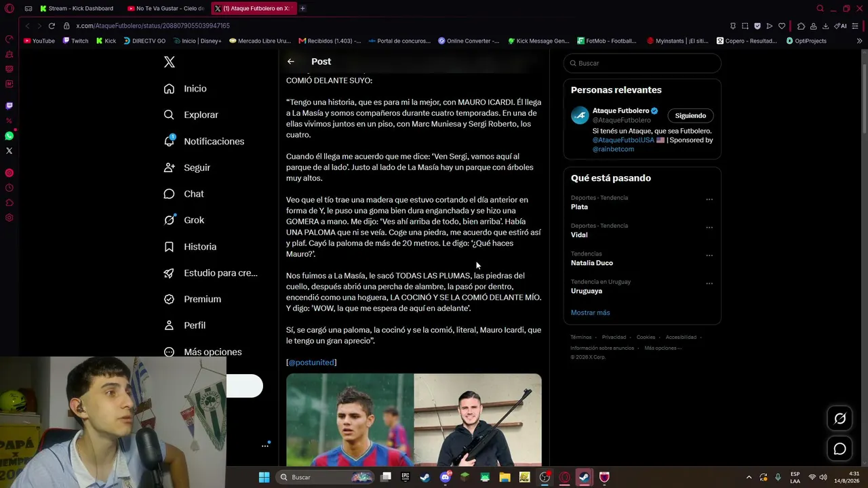The height and width of the screenshot is (488, 868).
Task: Add page to bookmarks with heart icon
Action: (x=782, y=26)
